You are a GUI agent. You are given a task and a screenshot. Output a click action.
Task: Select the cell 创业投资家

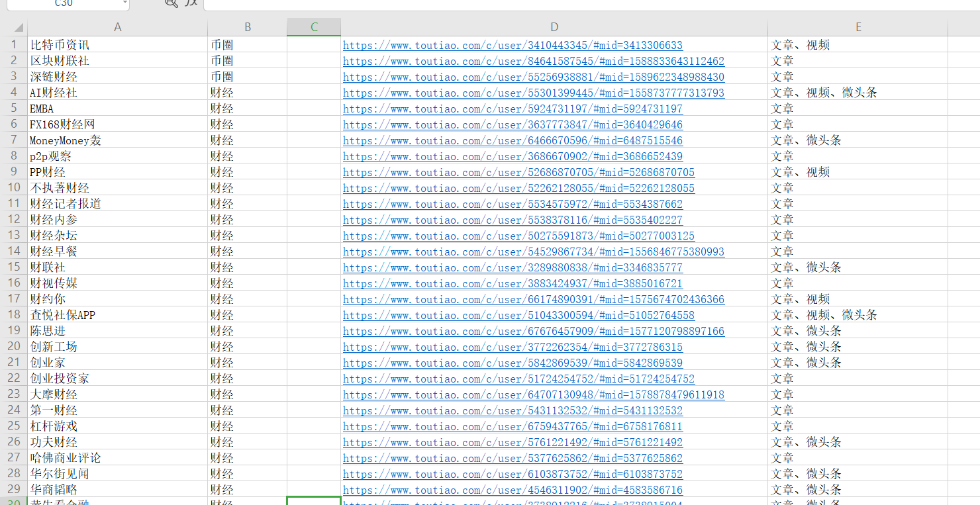coord(117,379)
